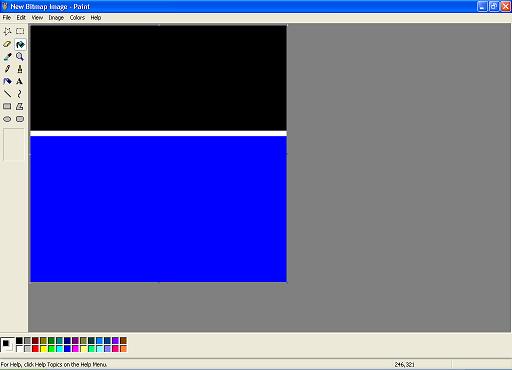
Task: Pick the Fill With Color bucket tool
Action: 20,44
